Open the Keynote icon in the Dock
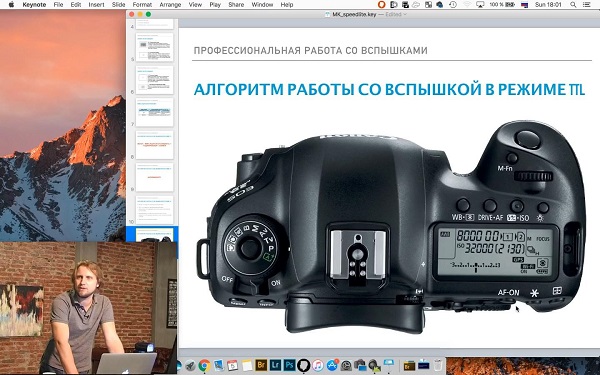Screen dimensions: 600x375 (x=389, y=364)
